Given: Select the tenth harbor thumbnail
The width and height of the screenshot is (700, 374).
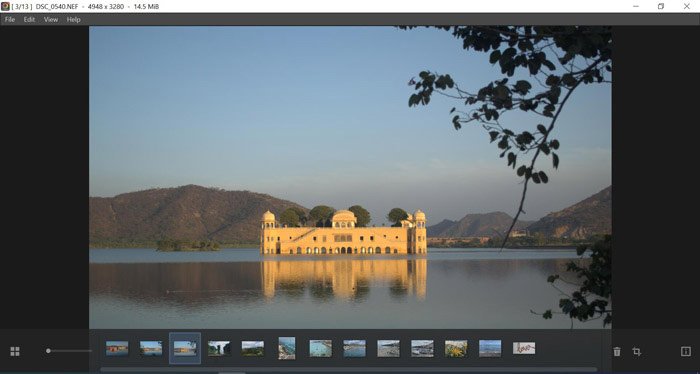Looking at the screenshot, I should pos(422,349).
